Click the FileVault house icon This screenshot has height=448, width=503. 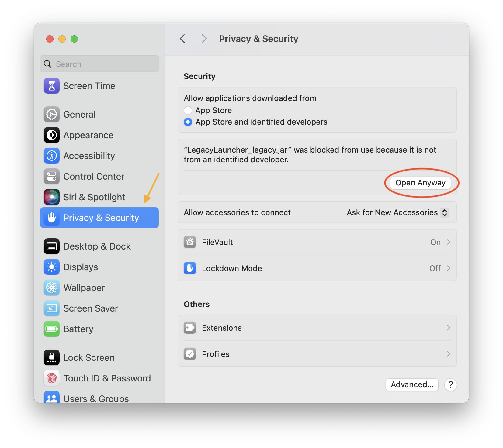click(x=190, y=242)
